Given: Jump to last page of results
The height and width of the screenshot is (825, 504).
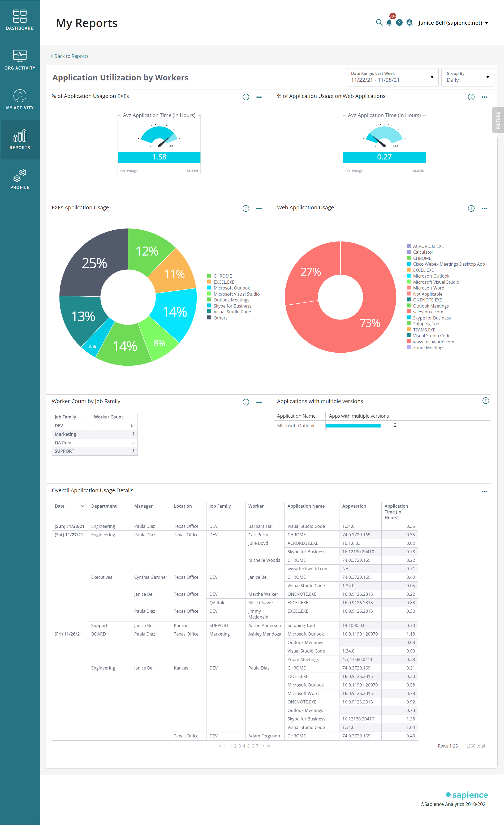Looking at the screenshot, I should point(268,746).
